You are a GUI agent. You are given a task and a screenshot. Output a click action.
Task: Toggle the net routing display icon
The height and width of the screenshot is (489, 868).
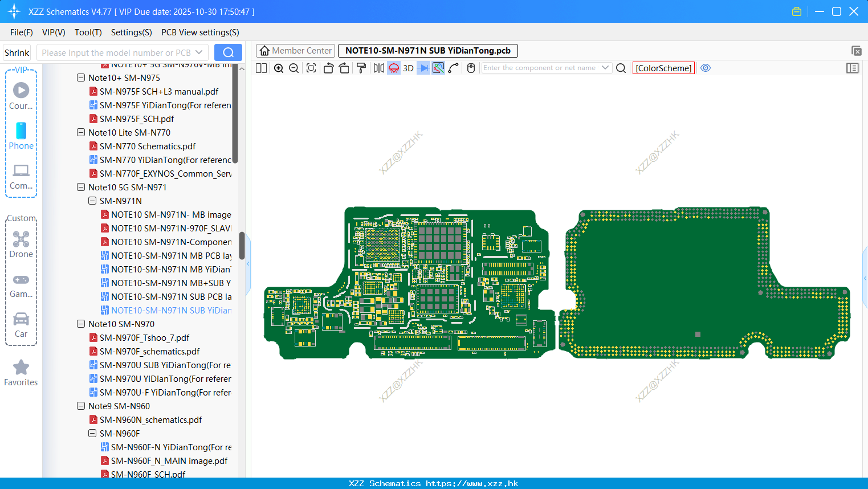(438, 68)
